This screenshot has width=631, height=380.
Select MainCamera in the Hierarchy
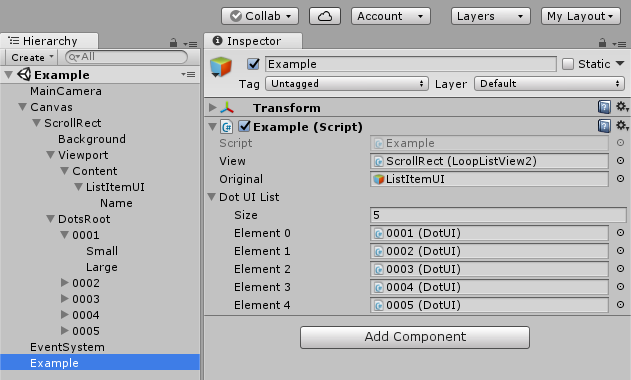[x=66, y=91]
